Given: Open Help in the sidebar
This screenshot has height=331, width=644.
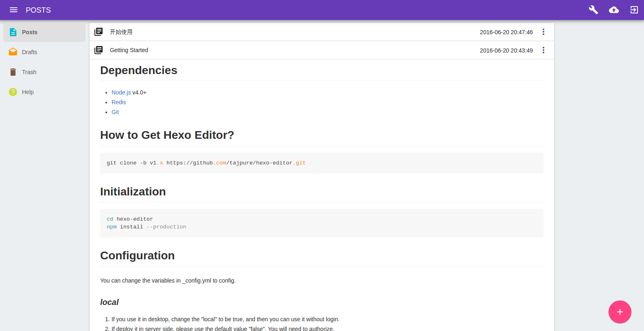Looking at the screenshot, I should coord(44,92).
